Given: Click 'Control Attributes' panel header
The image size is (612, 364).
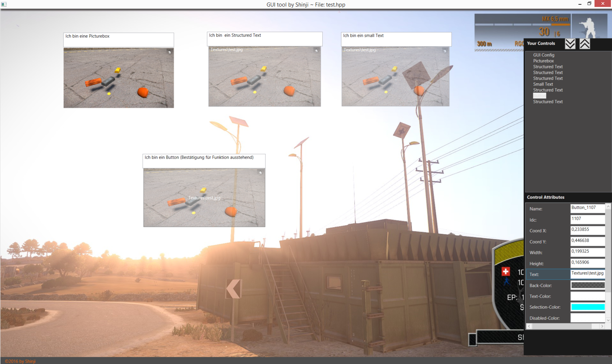Looking at the screenshot, I should (x=545, y=197).
